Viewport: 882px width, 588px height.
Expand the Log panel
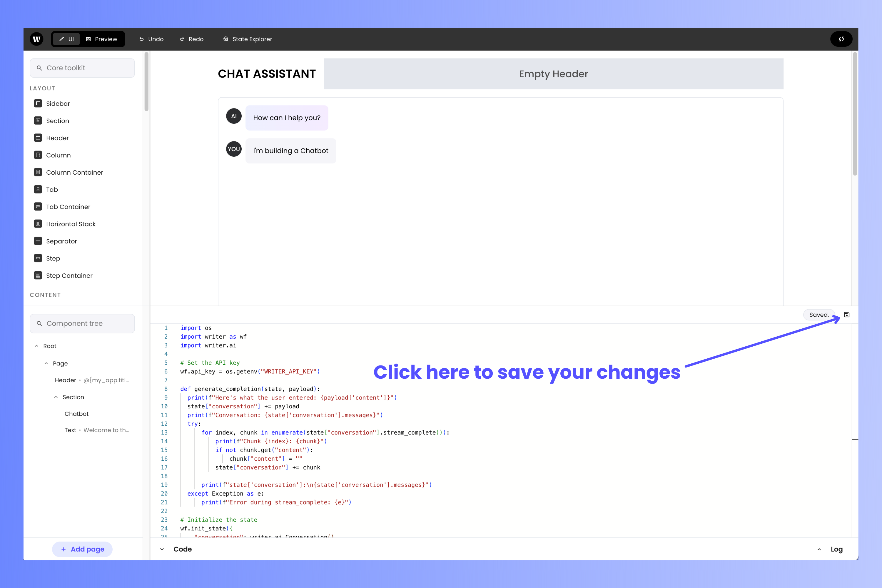coord(819,549)
